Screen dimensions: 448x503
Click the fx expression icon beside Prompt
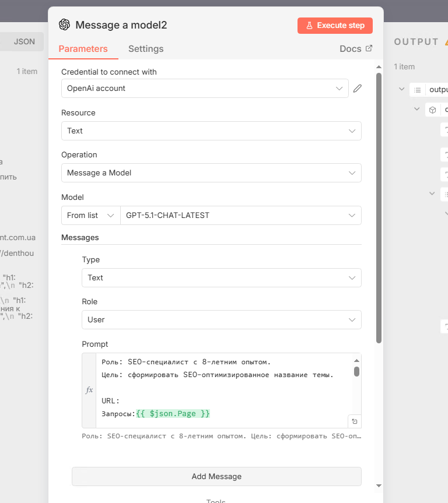coord(89,390)
